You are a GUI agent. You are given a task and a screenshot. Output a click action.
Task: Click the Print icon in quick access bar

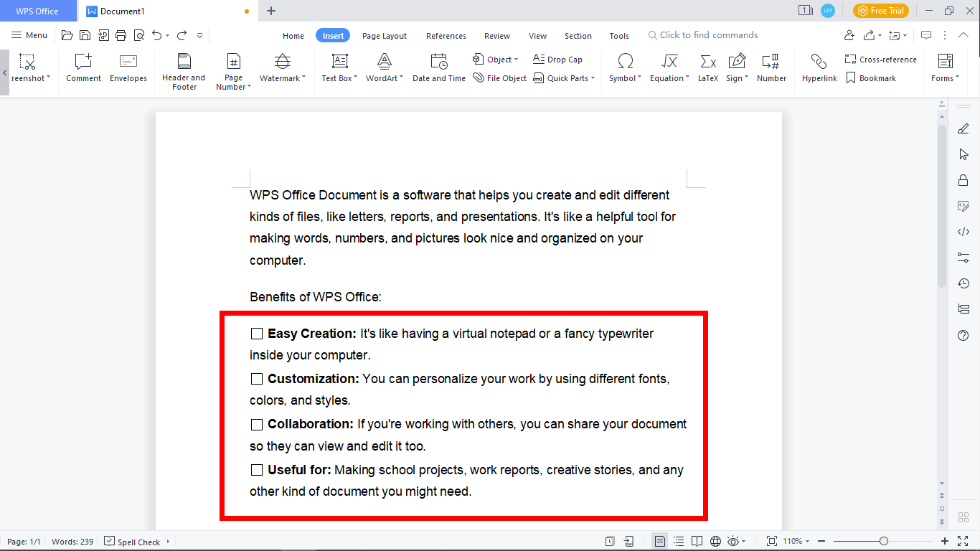121,35
